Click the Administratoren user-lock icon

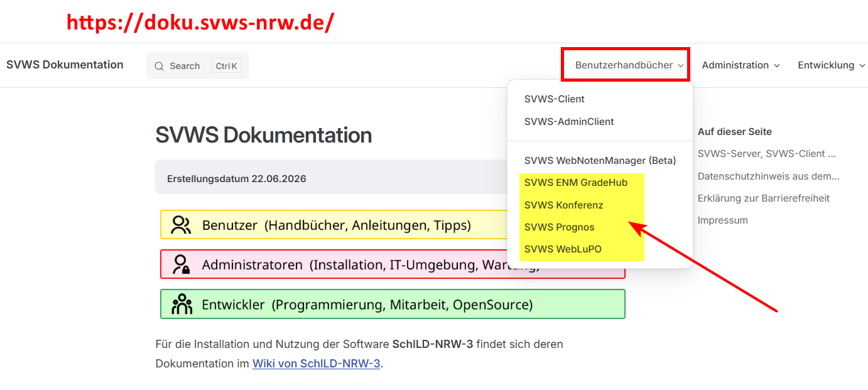(x=181, y=264)
